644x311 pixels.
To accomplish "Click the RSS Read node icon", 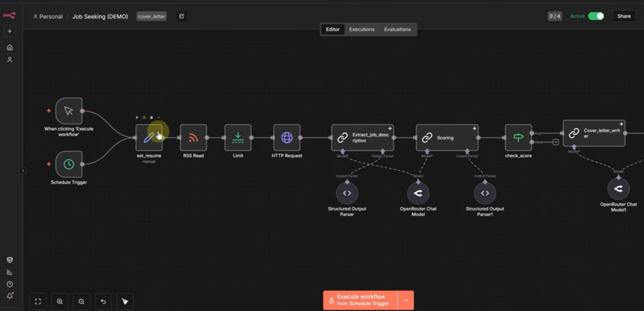I will [x=193, y=137].
